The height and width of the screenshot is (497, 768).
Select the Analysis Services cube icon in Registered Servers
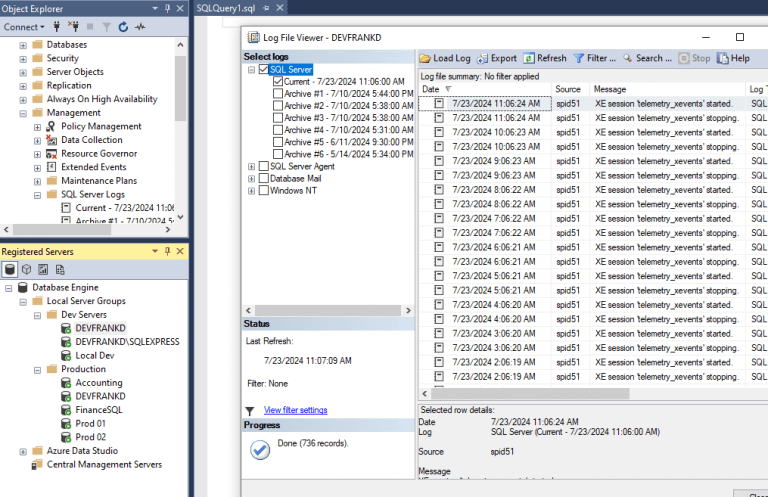[26, 269]
